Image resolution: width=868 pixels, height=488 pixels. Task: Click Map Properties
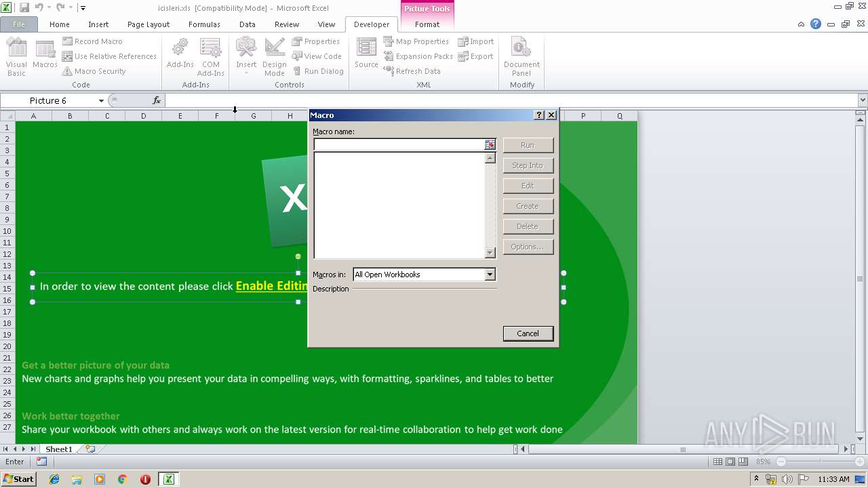(x=416, y=41)
